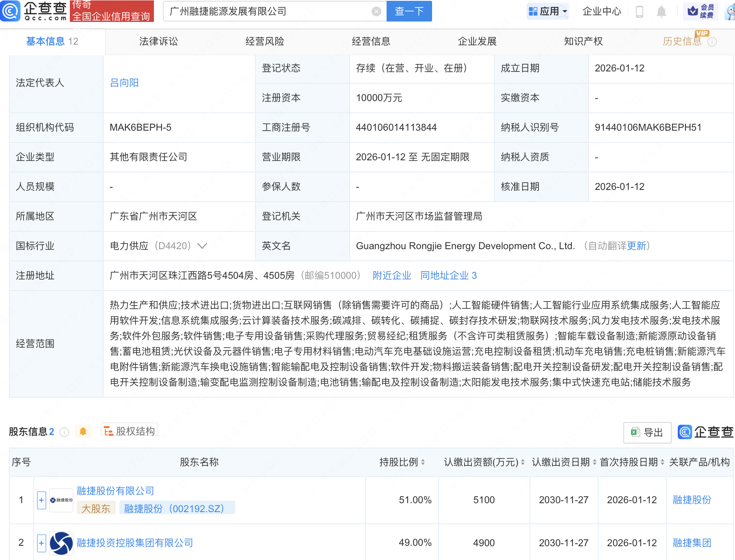735x560 pixels.
Task: Expand the 融捷股份有限公司 shareholder row
Action: pos(41,500)
